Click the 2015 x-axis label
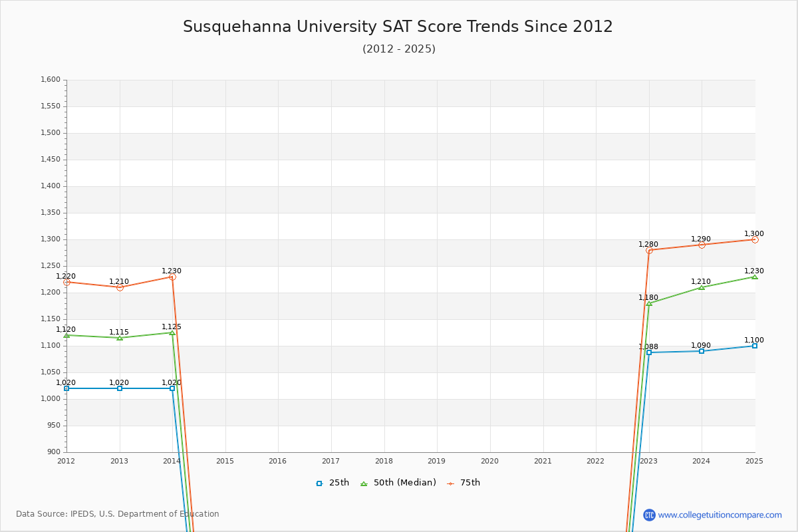The height and width of the screenshot is (532, 798). pyautogui.click(x=225, y=461)
